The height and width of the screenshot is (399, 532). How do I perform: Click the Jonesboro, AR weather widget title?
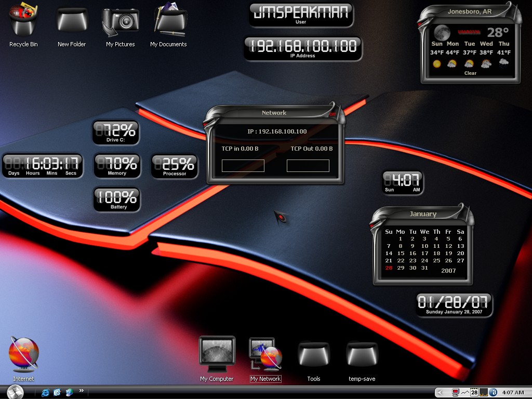470,11
